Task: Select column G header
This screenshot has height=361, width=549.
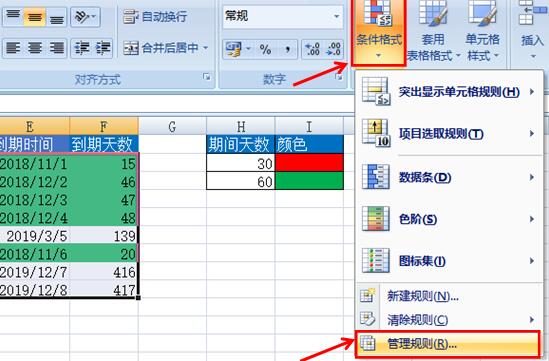Action: coord(172,126)
